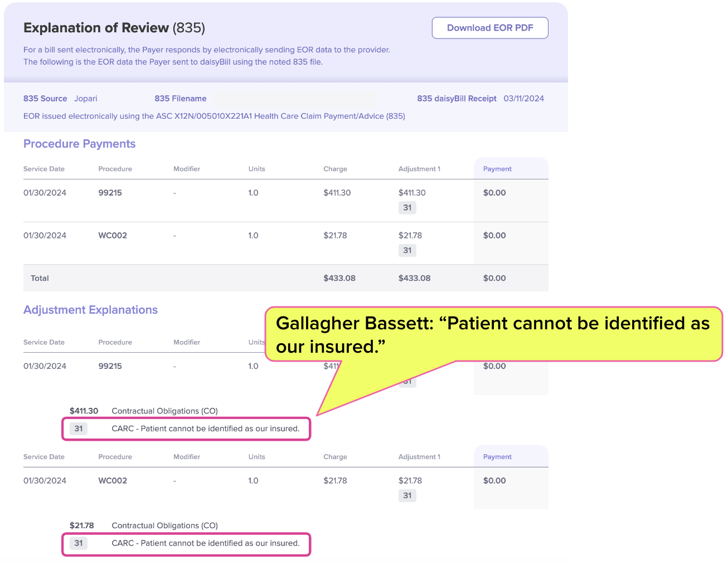This screenshot has height=565, width=728.
Task: Click the total adjustment $433.08
Action: (x=415, y=278)
